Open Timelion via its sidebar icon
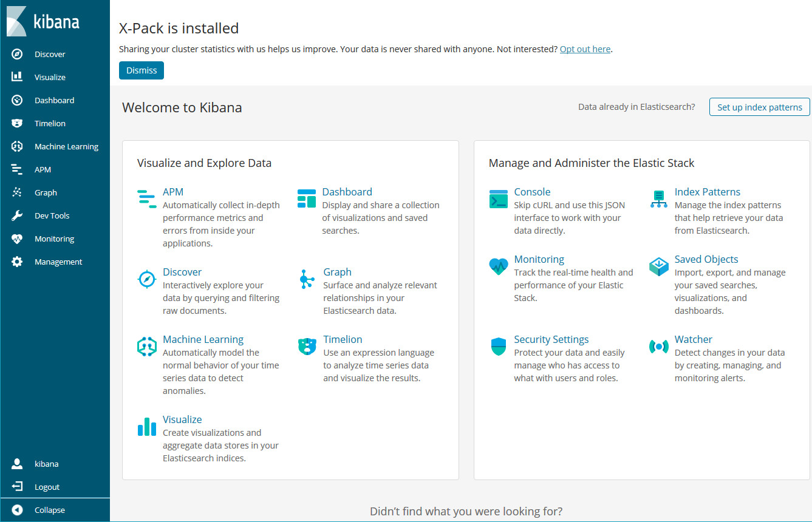Screen dimensions: 812x522 pos(17,123)
